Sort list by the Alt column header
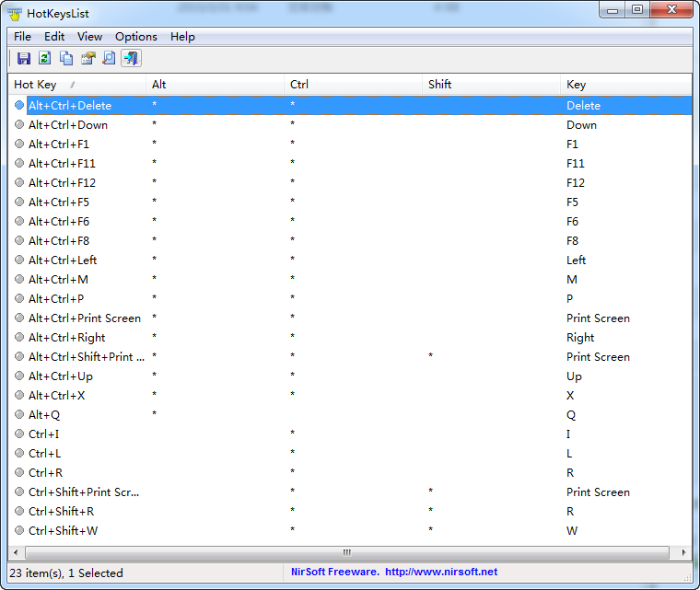 (x=159, y=85)
